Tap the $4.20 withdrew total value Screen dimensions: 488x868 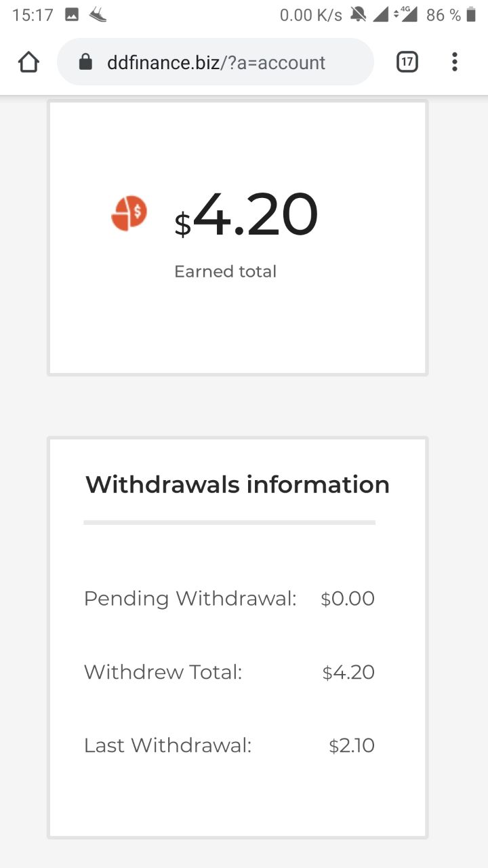coord(348,672)
